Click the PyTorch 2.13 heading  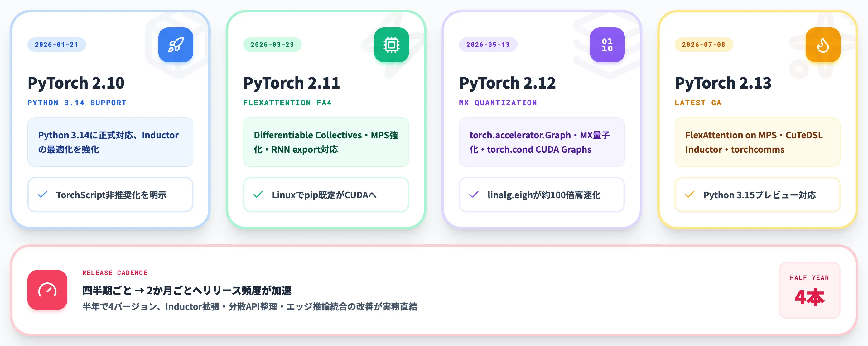tap(723, 83)
